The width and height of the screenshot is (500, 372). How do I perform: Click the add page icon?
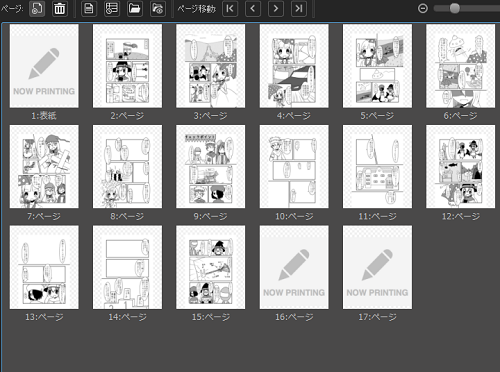coord(37,8)
